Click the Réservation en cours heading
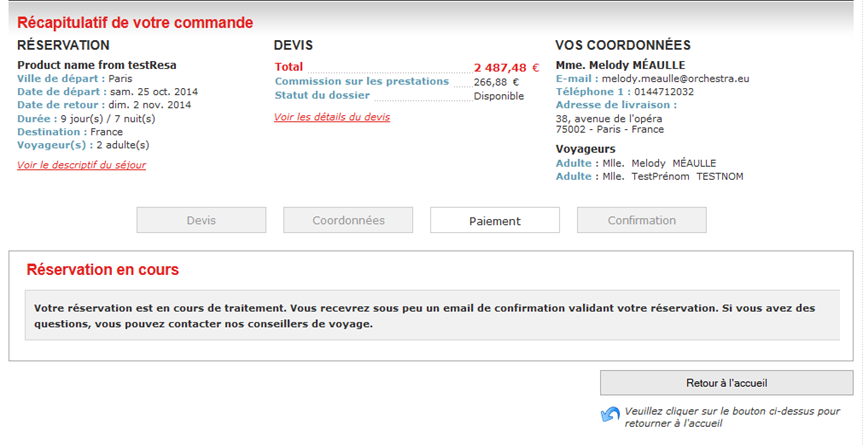 point(103,270)
